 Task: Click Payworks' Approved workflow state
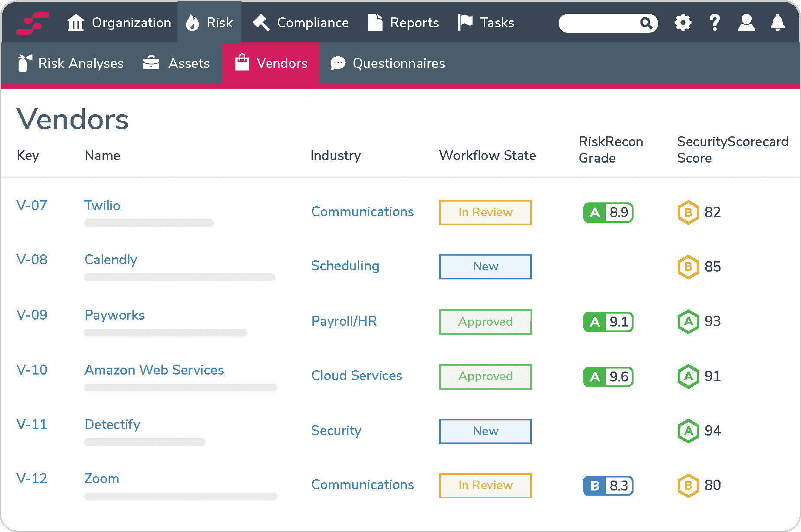[485, 322]
